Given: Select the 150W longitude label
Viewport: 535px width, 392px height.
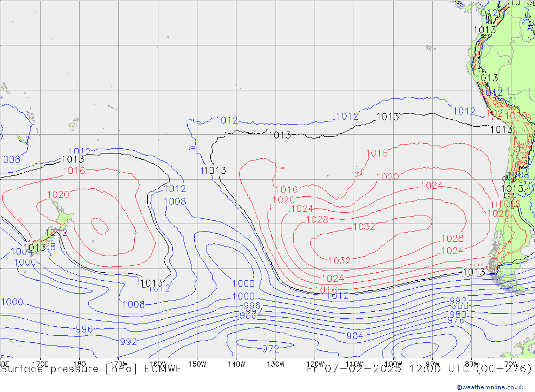Looking at the screenshot, I should [197, 363].
